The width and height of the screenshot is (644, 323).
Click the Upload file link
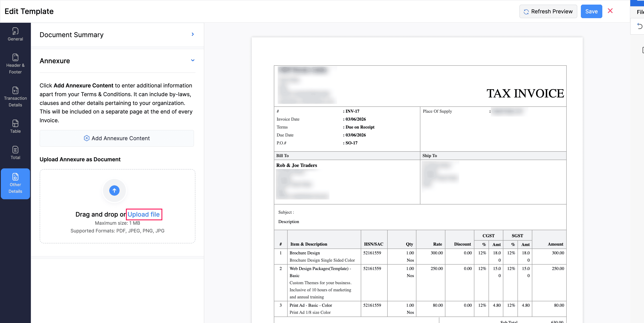(x=144, y=214)
